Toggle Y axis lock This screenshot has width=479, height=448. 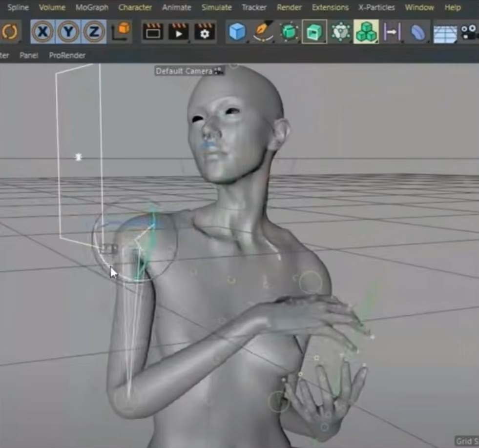tap(68, 31)
